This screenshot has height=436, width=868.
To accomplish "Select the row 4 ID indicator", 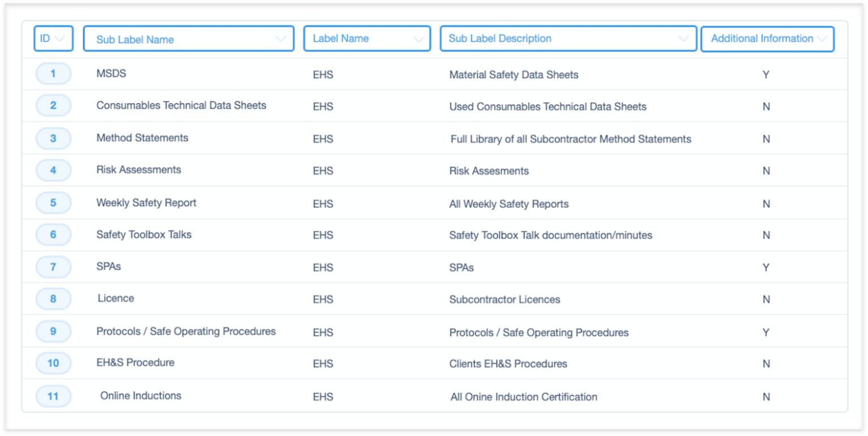I will pos(53,170).
